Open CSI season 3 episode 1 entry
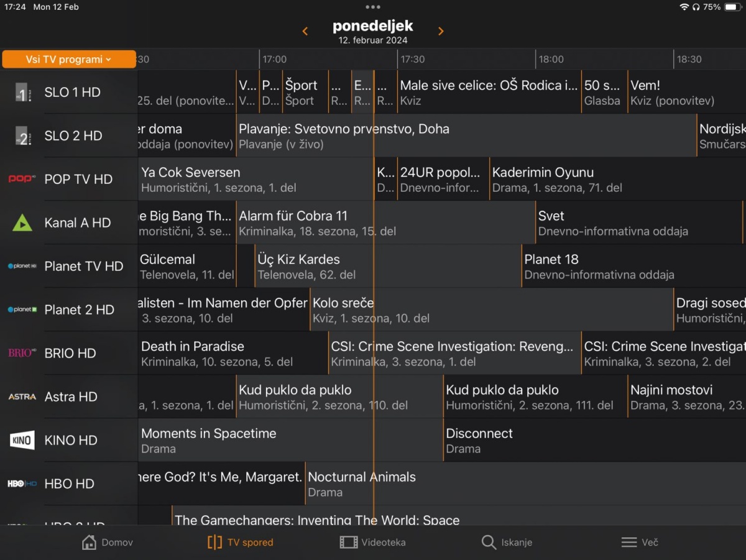 (454, 353)
